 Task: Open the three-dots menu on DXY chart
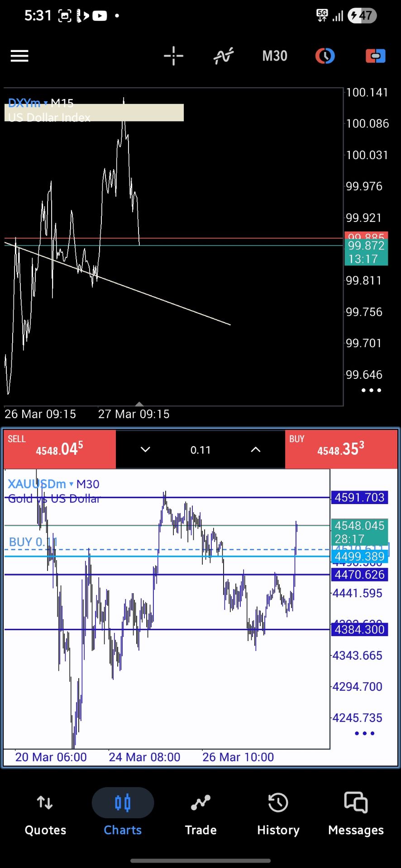coord(371,390)
